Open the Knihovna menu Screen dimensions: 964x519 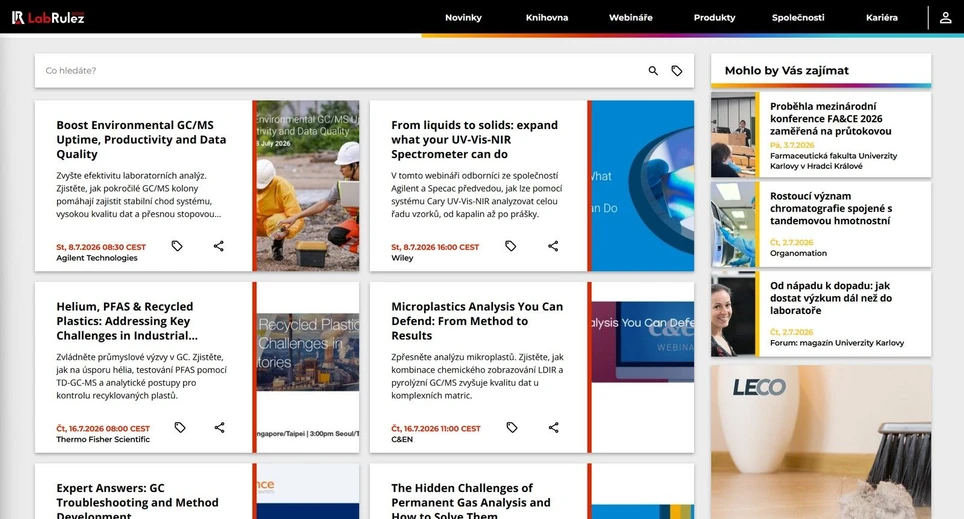coord(547,18)
